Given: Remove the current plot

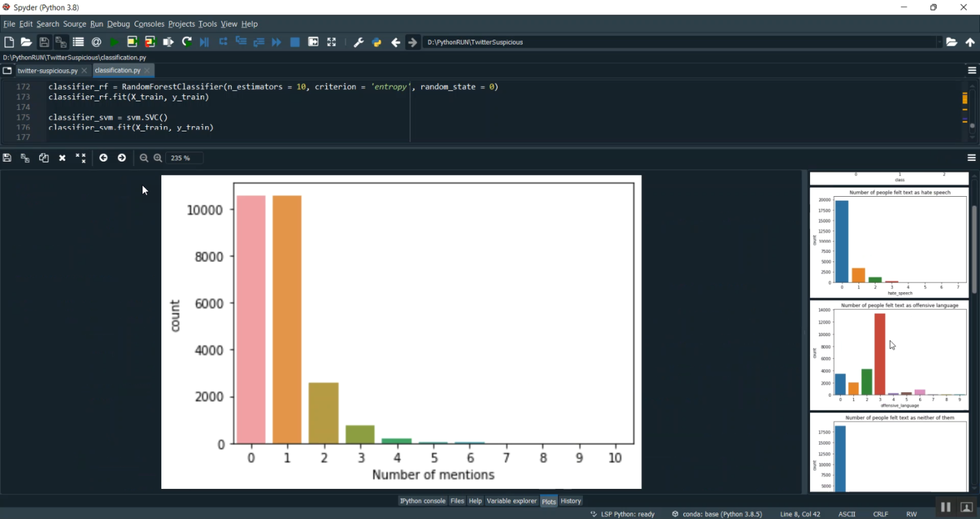Looking at the screenshot, I should [x=61, y=158].
